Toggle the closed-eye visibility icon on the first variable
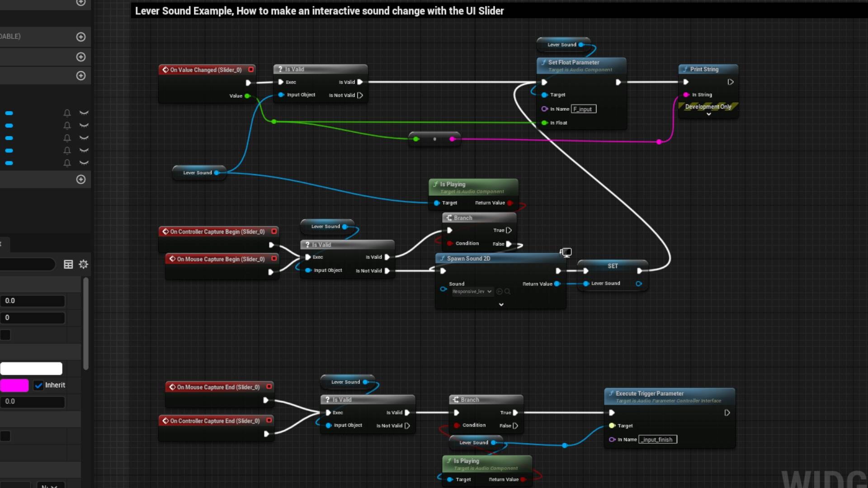868x488 pixels. [85, 113]
